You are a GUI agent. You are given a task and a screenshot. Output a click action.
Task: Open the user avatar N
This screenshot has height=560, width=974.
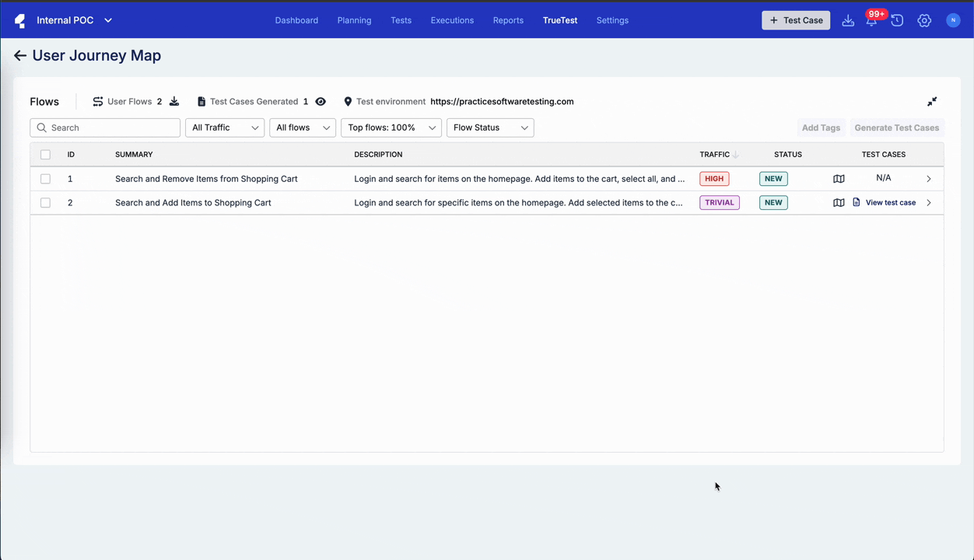[953, 20]
